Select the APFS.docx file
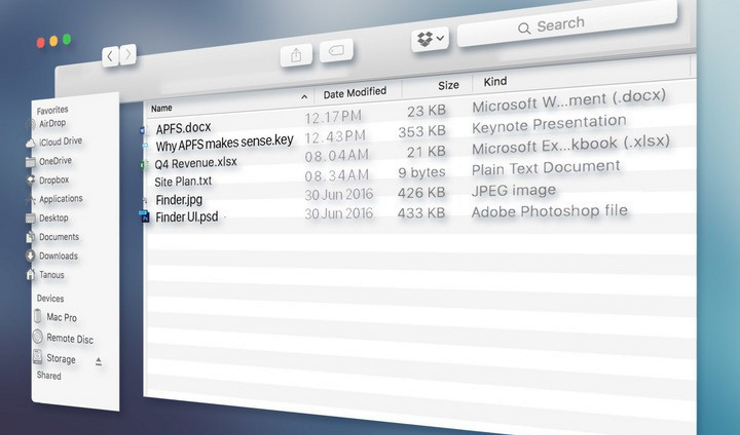Viewport: 740px width, 435px height. coord(183,128)
